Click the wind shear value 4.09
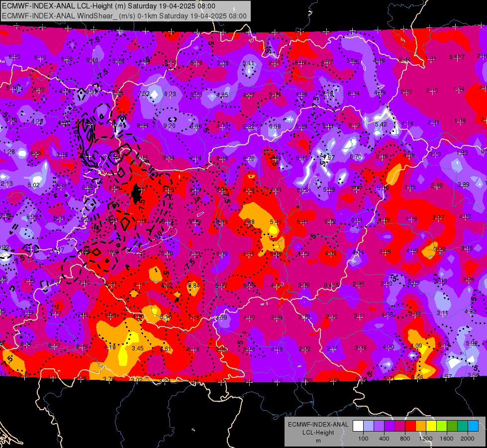The width and height of the screenshot is (487, 448). coord(416,346)
